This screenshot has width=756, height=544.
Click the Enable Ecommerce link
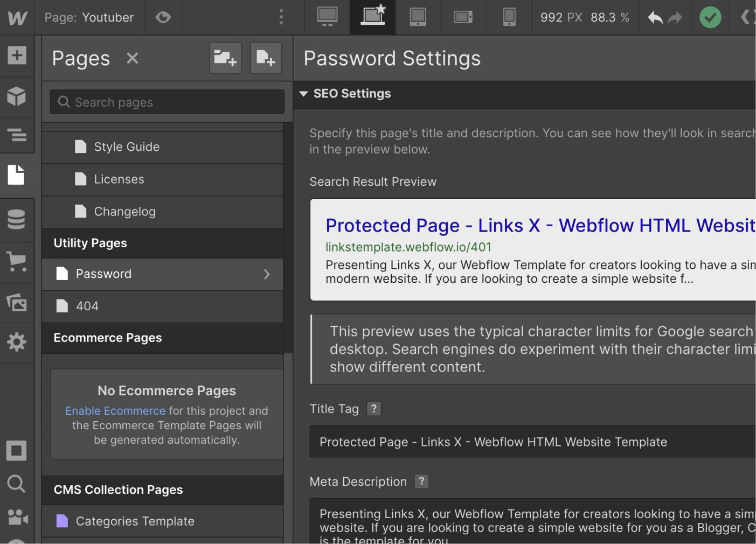(x=115, y=411)
